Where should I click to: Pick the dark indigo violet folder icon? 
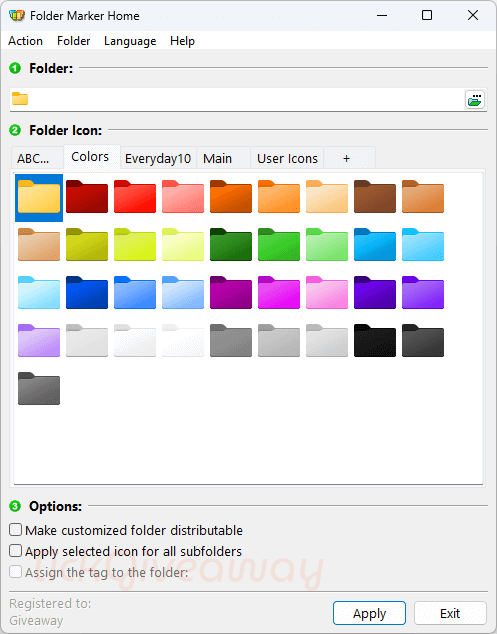[375, 293]
